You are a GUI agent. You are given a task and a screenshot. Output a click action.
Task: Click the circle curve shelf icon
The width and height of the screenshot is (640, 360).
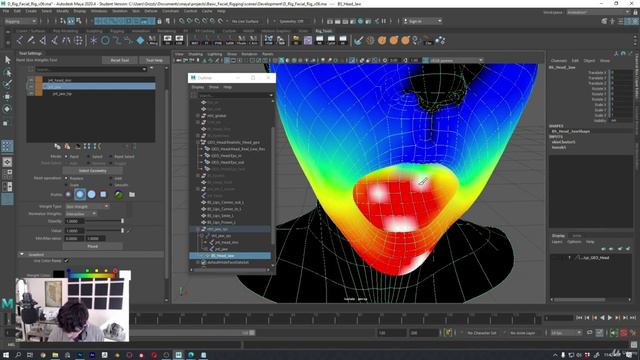105,40
